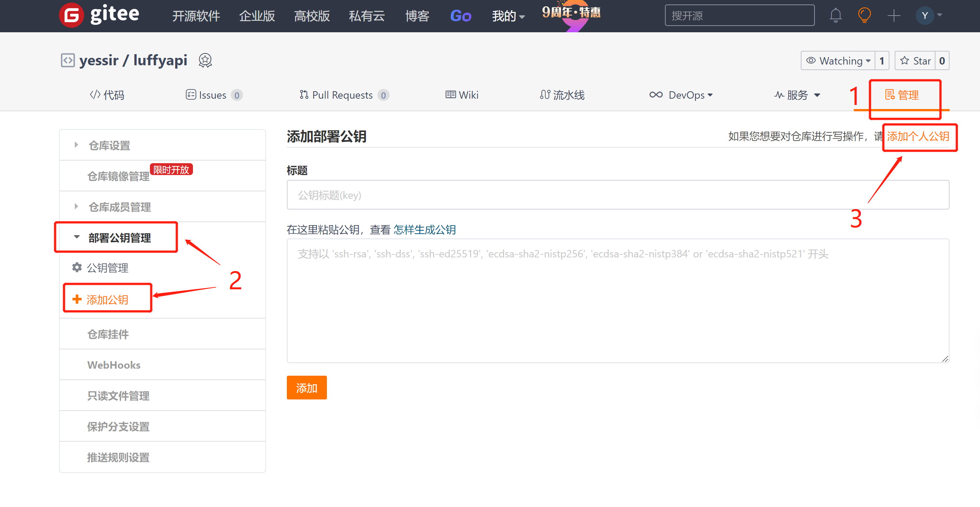Click the plus create icon in header

[x=893, y=16]
